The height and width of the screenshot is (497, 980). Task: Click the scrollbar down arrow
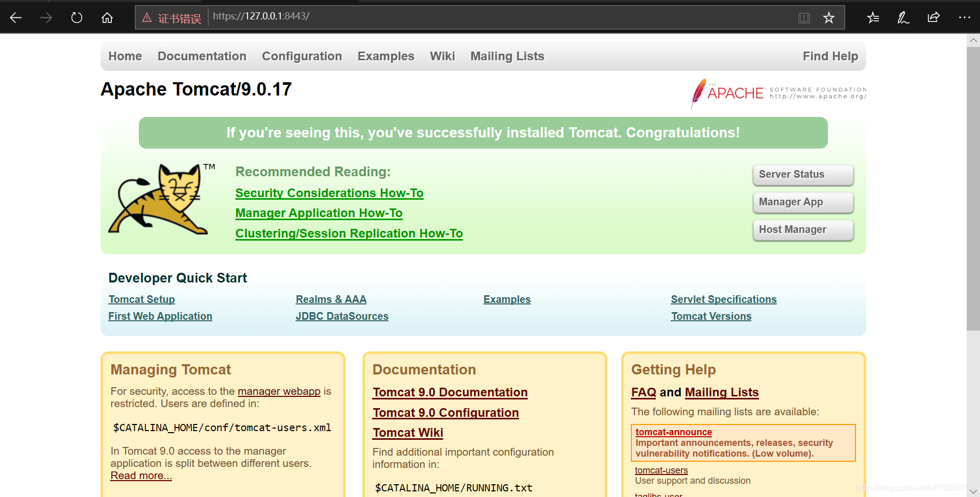click(x=973, y=491)
